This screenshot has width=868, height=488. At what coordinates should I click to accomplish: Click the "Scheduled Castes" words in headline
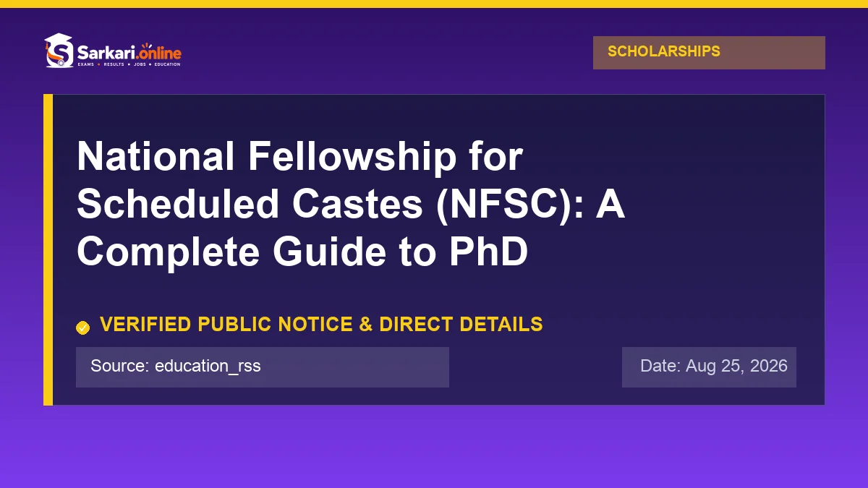coord(250,204)
